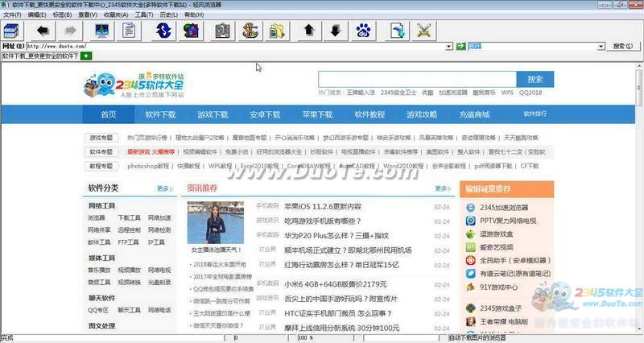Go to 软件下载 in navigation bar
The height and width of the screenshot is (343, 644).
point(160,114)
